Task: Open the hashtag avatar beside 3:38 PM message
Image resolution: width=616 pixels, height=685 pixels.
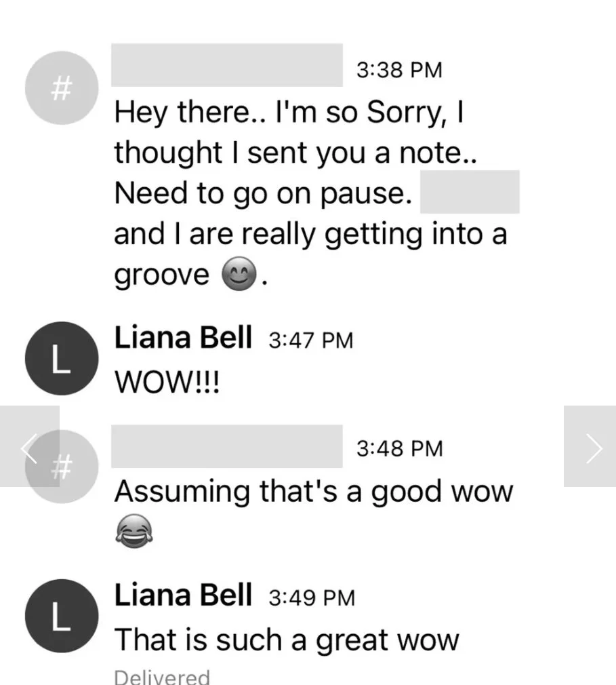Action: click(62, 87)
